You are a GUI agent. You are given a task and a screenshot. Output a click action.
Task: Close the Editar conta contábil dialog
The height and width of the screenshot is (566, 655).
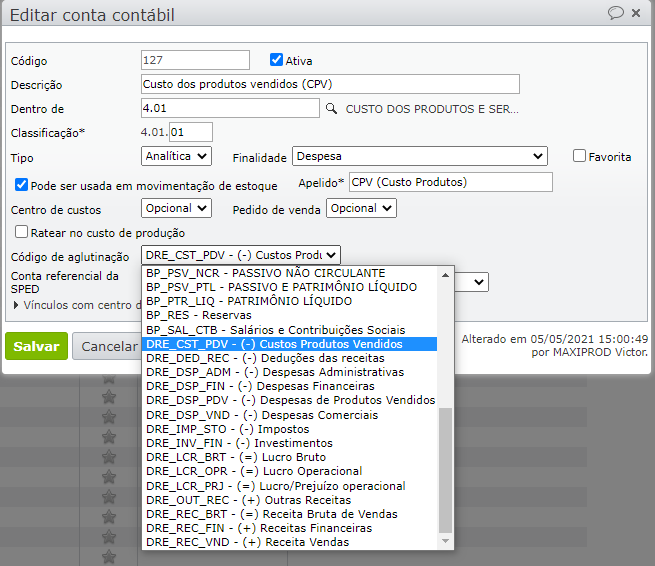(636, 13)
